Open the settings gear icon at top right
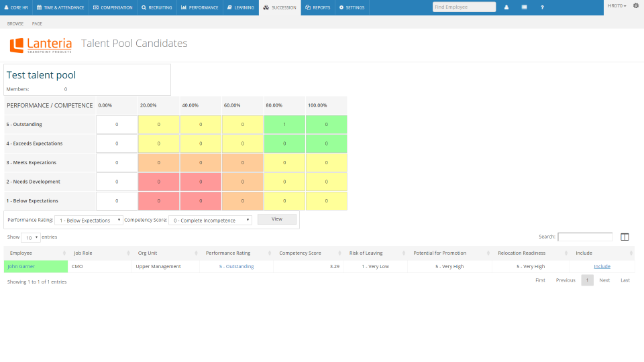This screenshot has height=362, width=644. tap(636, 6)
